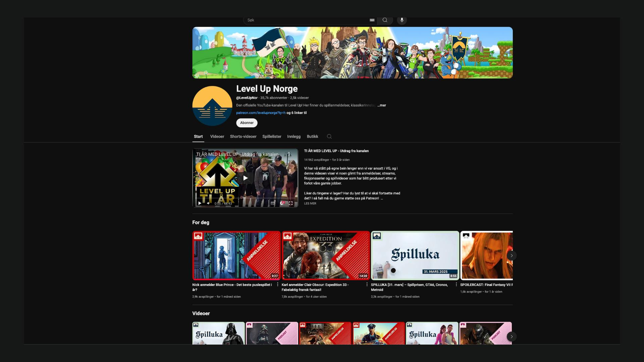Open HD settings gear in player
The height and width of the screenshot is (362, 644).
[x=282, y=203]
